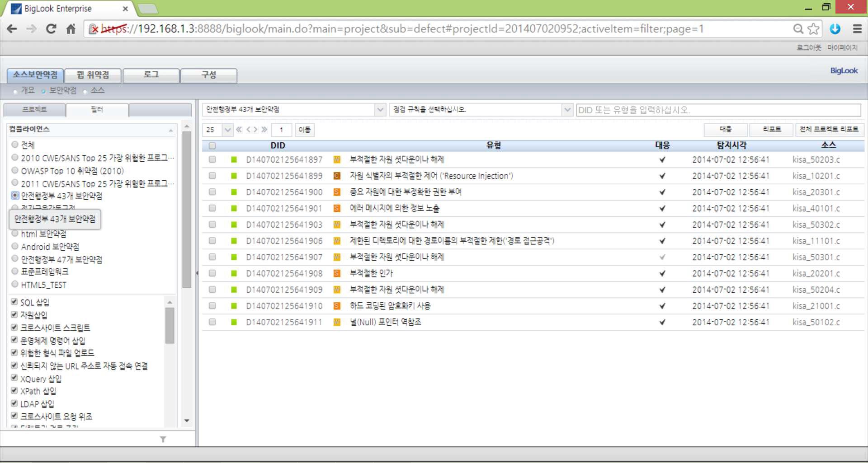Click the 로그아웃 link
The width and height of the screenshot is (868, 463).
pyautogui.click(x=809, y=48)
